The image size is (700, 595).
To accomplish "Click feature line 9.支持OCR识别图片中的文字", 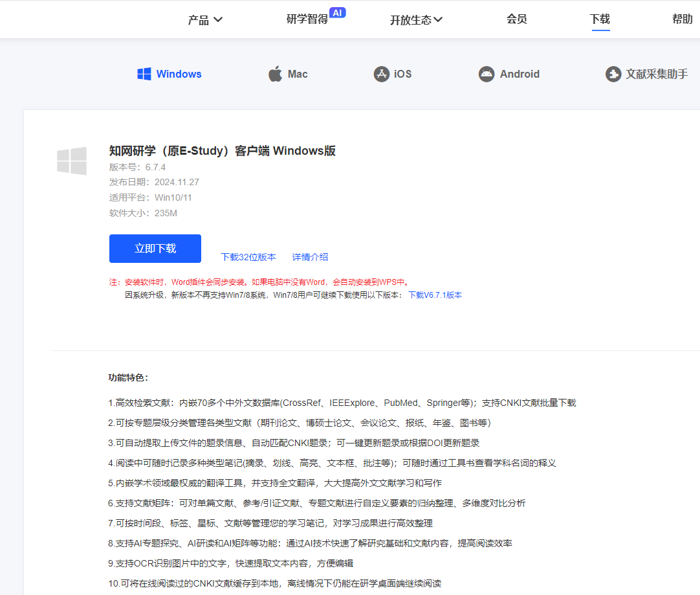I will coord(231,564).
